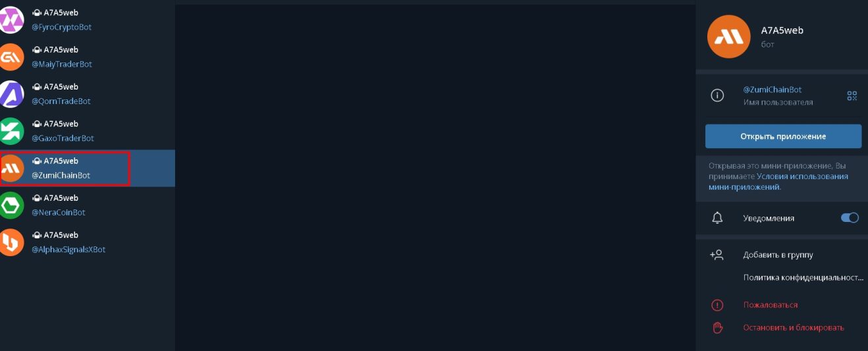Click the notification bell icon
Image resolution: width=868 pixels, height=351 pixels.
[717, 218]
